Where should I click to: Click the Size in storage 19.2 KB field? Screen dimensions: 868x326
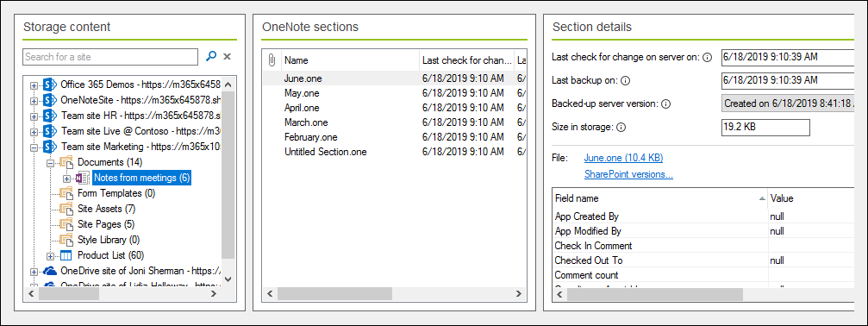click(x=765, y=127)
